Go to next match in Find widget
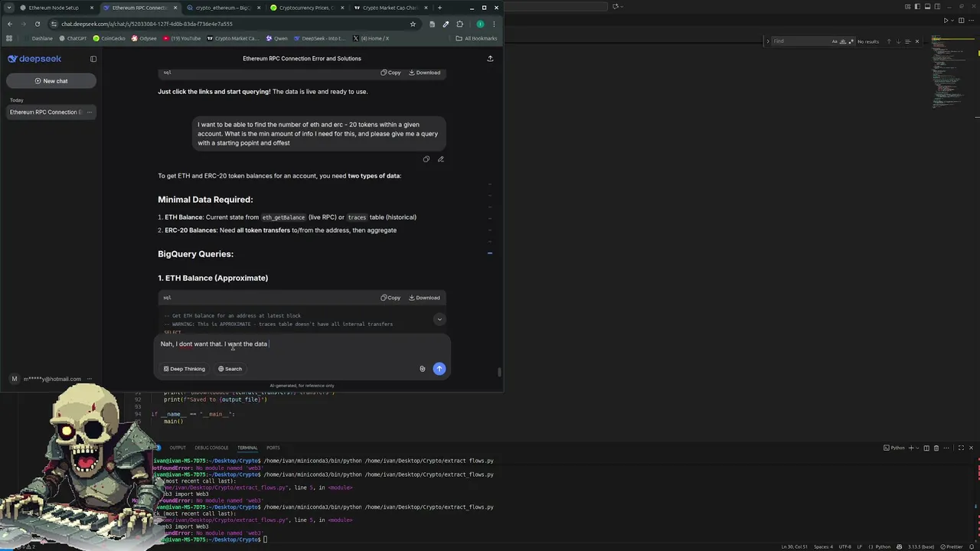This screenshot has height=551, width=980. pyautogui.click(x=898, y=41)
